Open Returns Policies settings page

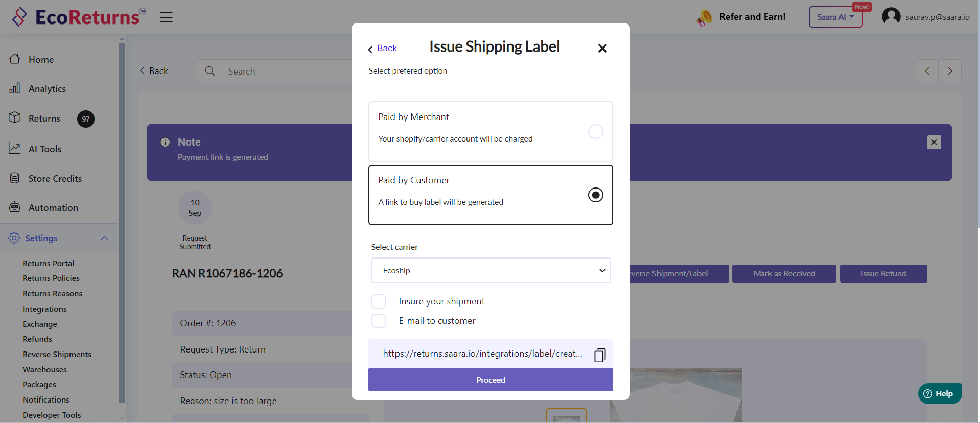[x=51, y=278]
